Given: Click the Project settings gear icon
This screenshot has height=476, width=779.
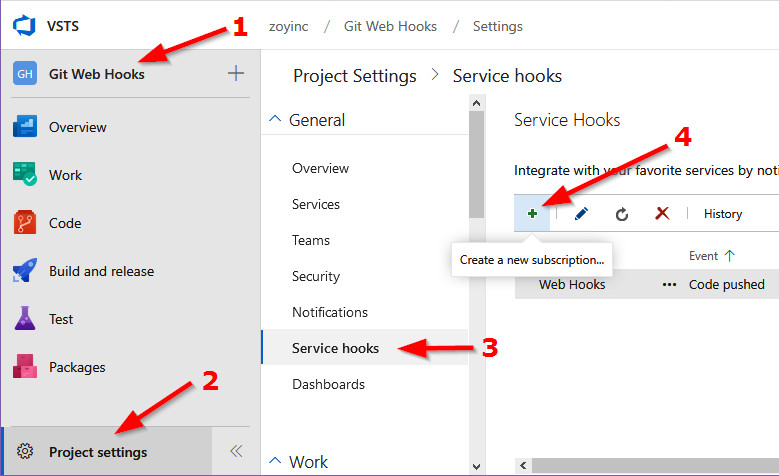Looking at the screenshot, I should (25, 451).
